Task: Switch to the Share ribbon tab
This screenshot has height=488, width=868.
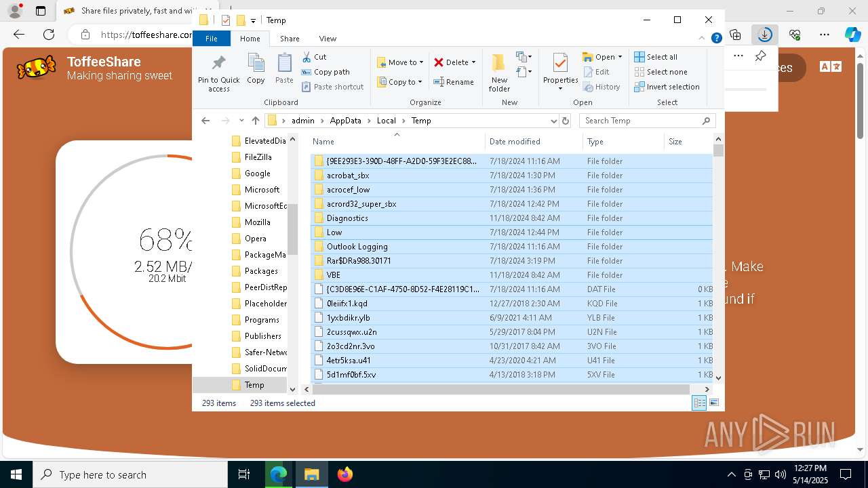Action: pyautogui.click(x=290, y=39)
